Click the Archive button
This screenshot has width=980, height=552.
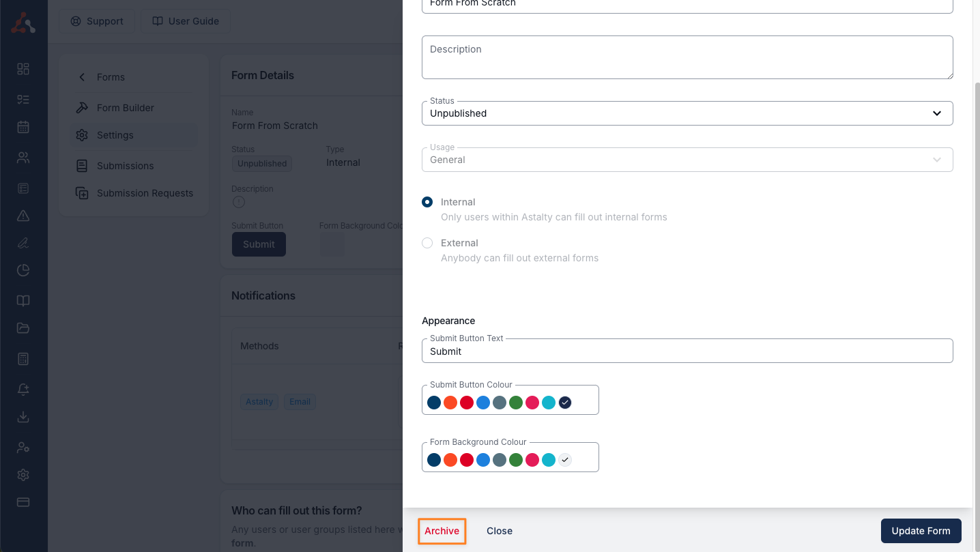coord(442,531)
